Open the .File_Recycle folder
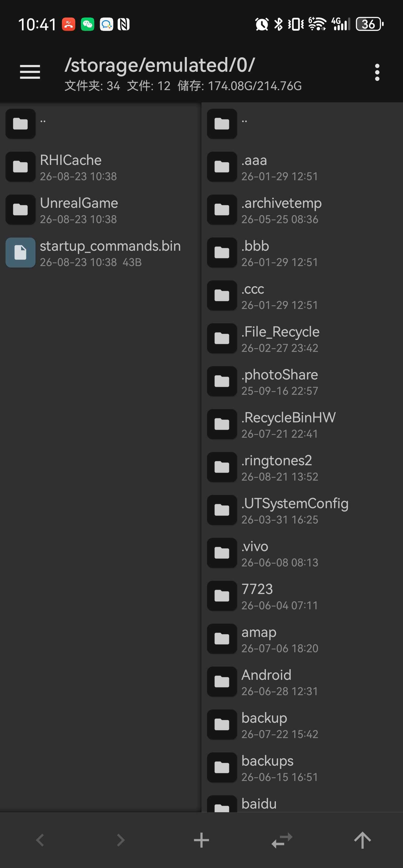This screenshot has width=403, height=868. tap(302, 338)
